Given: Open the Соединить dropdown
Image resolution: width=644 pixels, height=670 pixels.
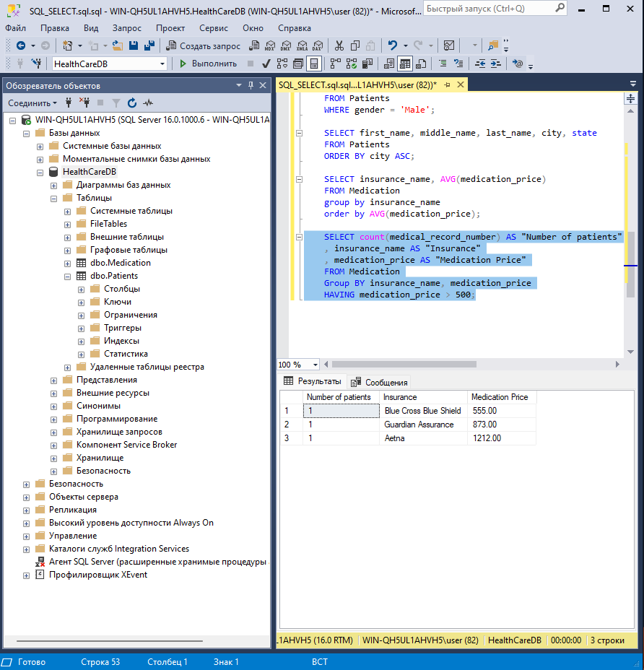Looking at the screenshot, I should coord(32,103).
